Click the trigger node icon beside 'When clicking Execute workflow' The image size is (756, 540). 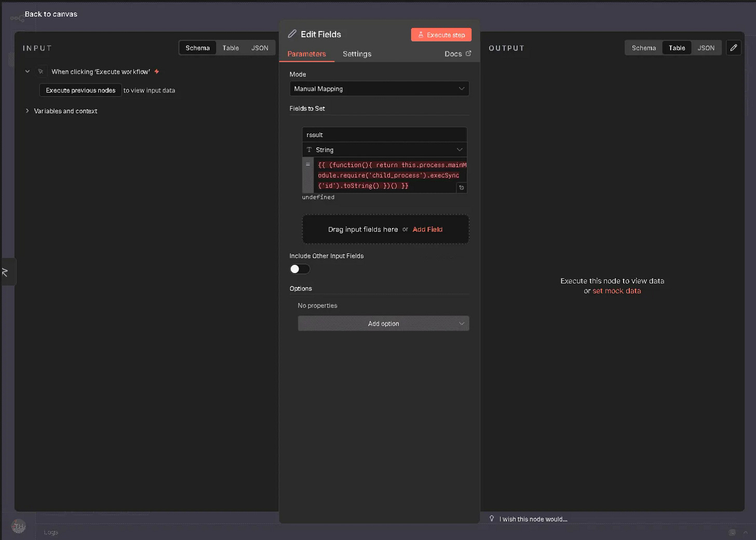click(x=41, y=72)
